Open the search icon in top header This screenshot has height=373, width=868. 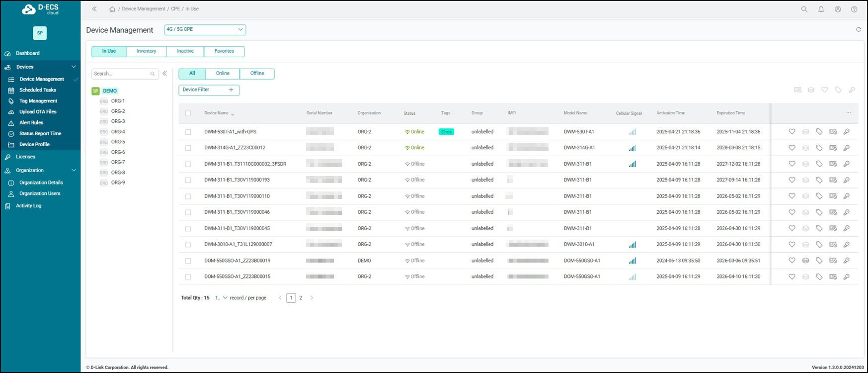click(804, 9)
